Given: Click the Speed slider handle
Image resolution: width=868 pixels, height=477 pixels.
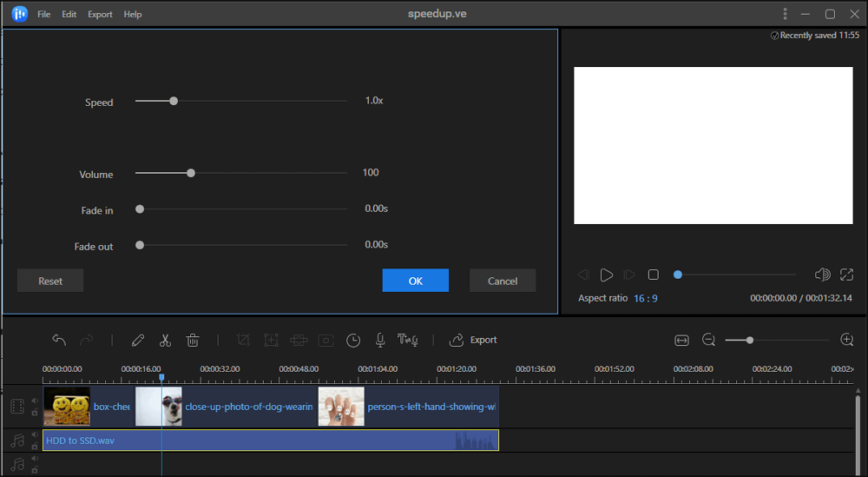Looking at the screenshot, I should coord(174,101).
